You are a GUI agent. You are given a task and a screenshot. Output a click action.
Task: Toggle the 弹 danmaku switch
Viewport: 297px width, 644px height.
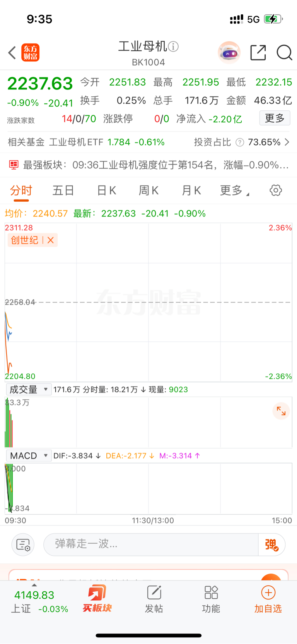(x=272, y=544)
